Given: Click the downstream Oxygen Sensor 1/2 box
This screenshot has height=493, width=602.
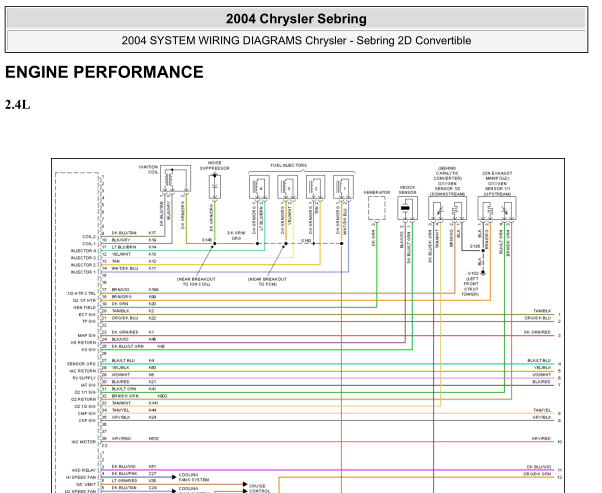Looking at the screenshot, I should [448, 208].
